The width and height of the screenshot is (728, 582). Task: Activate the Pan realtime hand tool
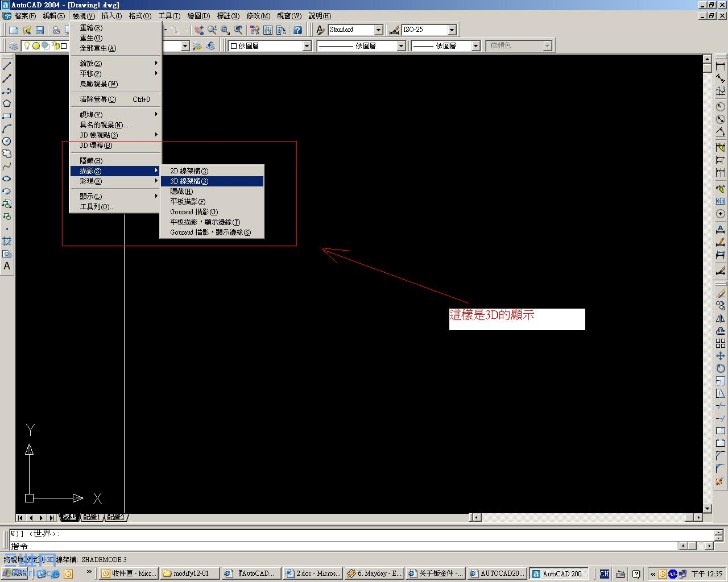point(198,30)
